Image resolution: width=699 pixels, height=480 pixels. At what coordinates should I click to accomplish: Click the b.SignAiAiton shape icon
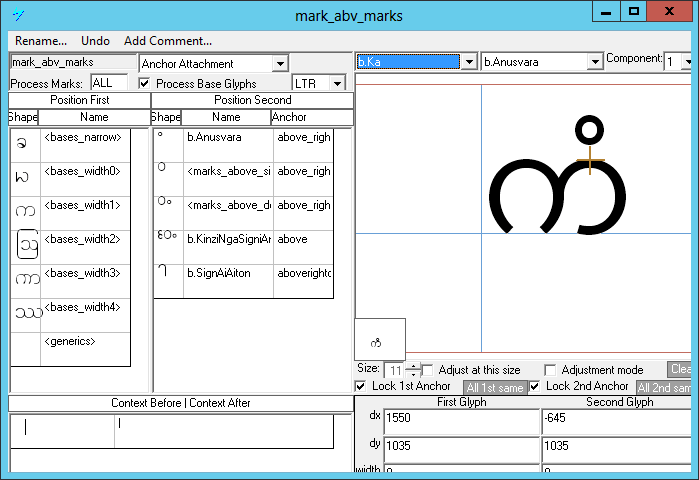pyautogui.click(x=163, y=270)
